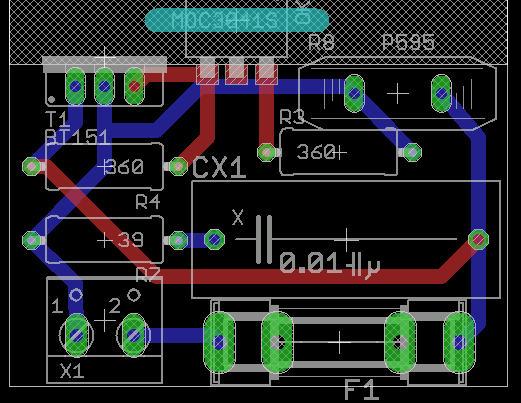Click the 360 value inside the R3 outline
Viewport: 521px width, 403px height.
(x=316, y=152)
